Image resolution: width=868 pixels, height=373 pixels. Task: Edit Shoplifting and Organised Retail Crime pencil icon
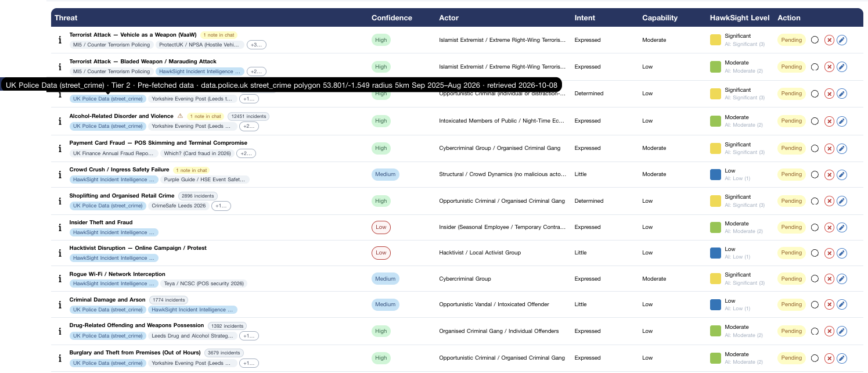(842, 201)
